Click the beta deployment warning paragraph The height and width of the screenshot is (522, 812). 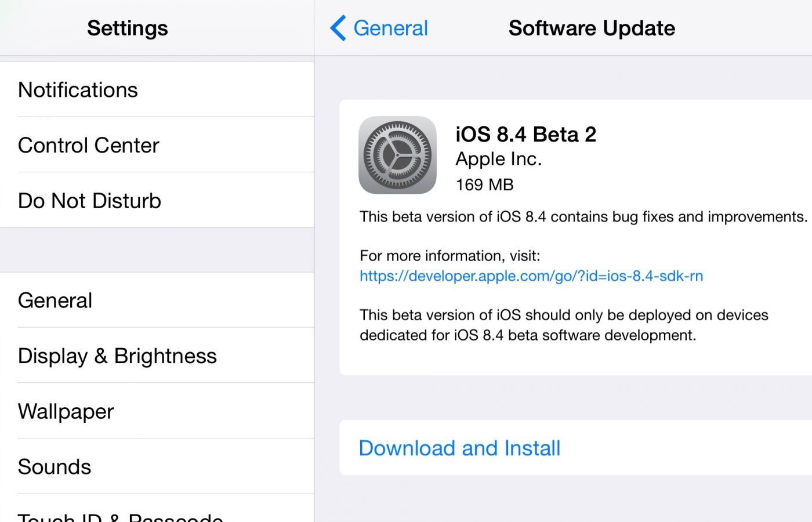[564, 325]
